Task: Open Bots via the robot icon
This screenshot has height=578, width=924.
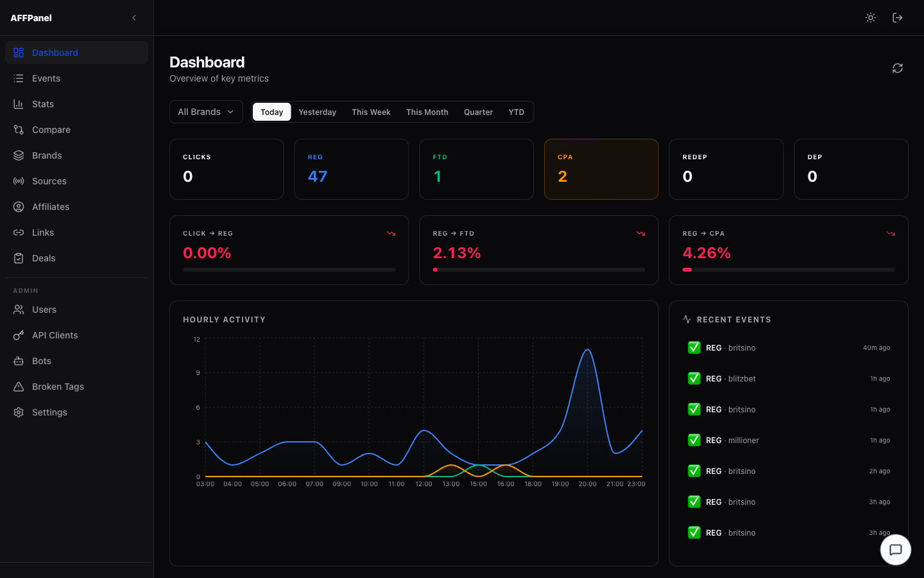Action: click(18, 360)
